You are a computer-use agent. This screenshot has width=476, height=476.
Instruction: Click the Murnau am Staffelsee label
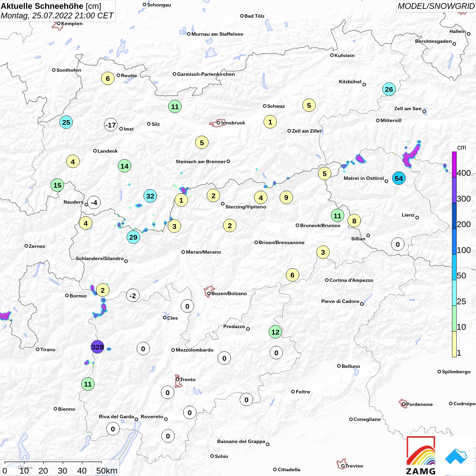tap(217, 34)
